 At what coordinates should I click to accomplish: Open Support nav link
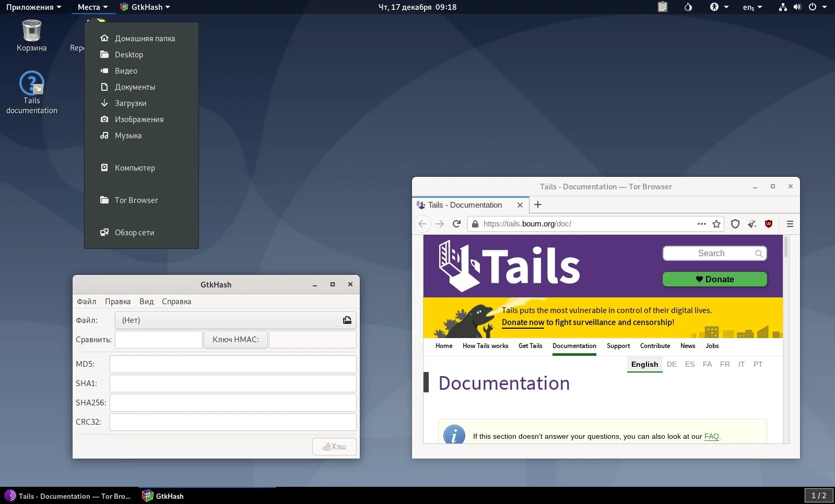(618, 346)
